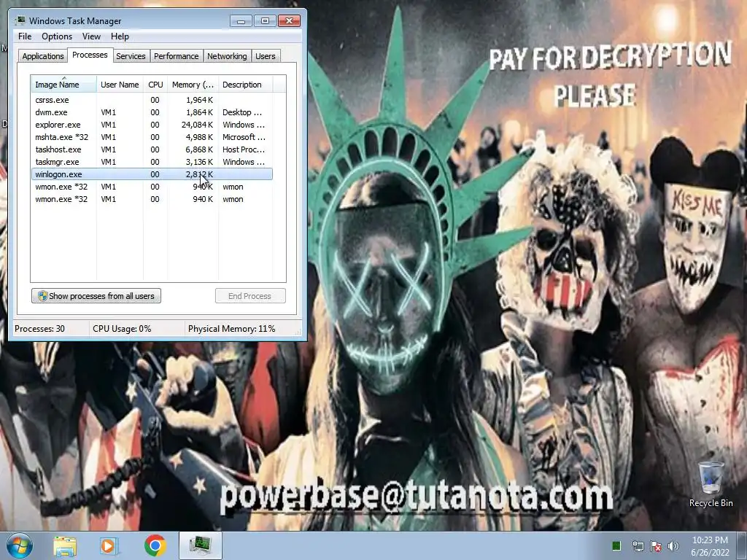Click CPU Usage: 0% in status bar
This screenshot has width=747, height=560.
point(122,329)
